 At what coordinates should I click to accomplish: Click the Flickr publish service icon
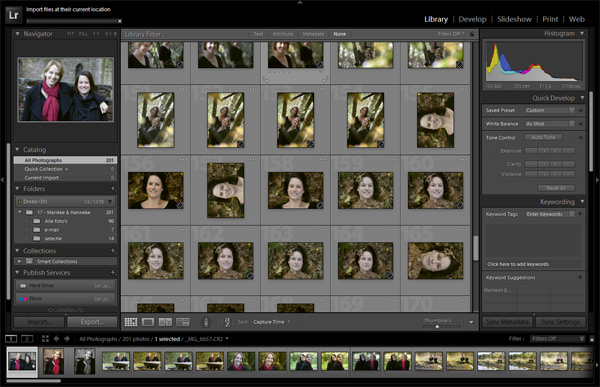pyautogui.click(x=23, y=299)
